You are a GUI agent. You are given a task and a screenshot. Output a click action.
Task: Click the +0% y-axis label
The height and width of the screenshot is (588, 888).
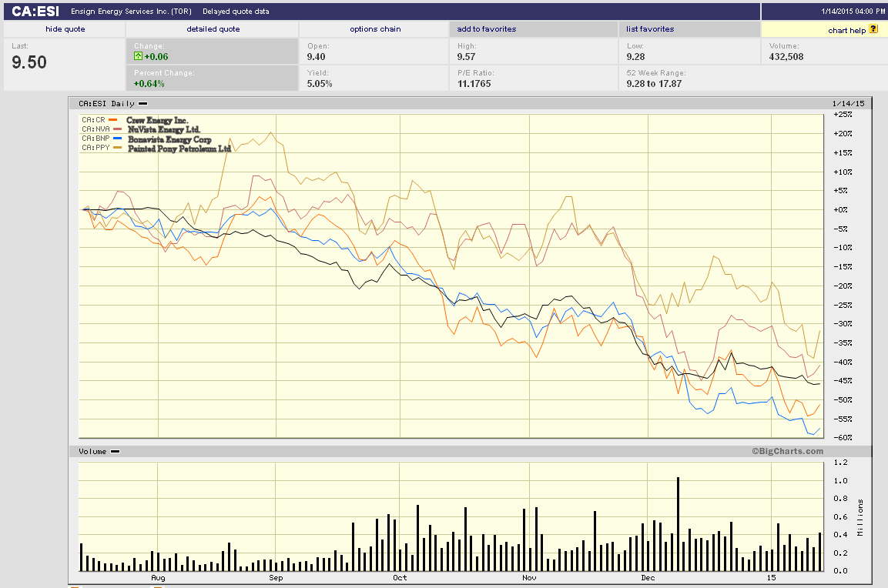click(x=840, y=210)
